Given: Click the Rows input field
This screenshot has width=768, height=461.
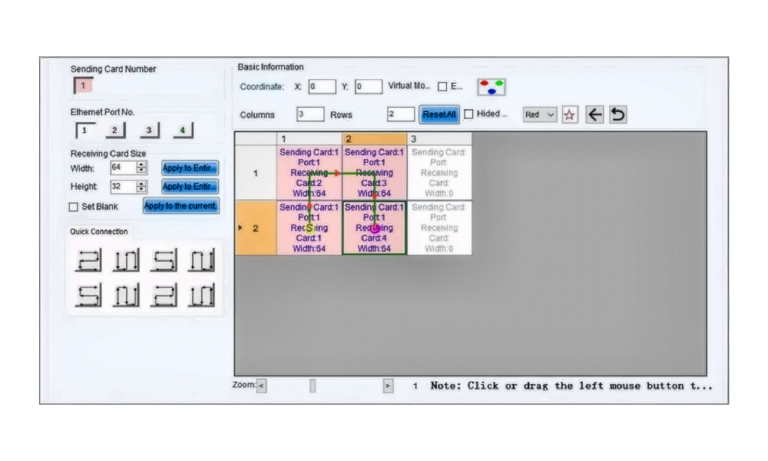Looking at the screenshot, I should (x=401, y=114).
